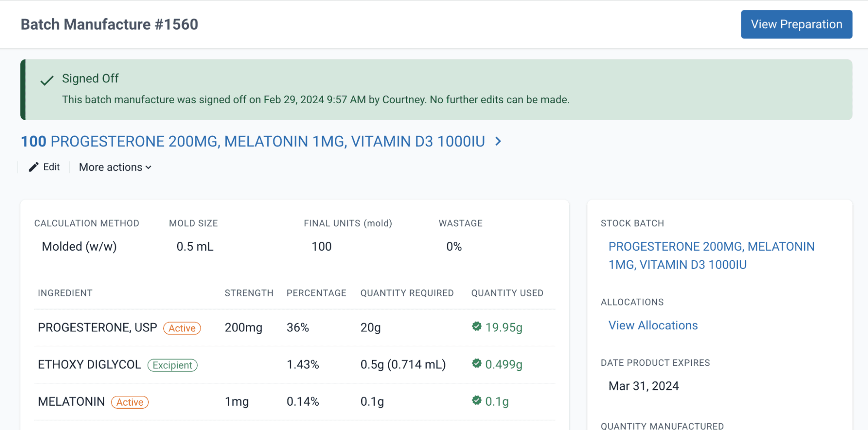Click the STRENGTH column header
This screenshot has height=430, width=868.
pyautogui.click(x=249, y=293)
